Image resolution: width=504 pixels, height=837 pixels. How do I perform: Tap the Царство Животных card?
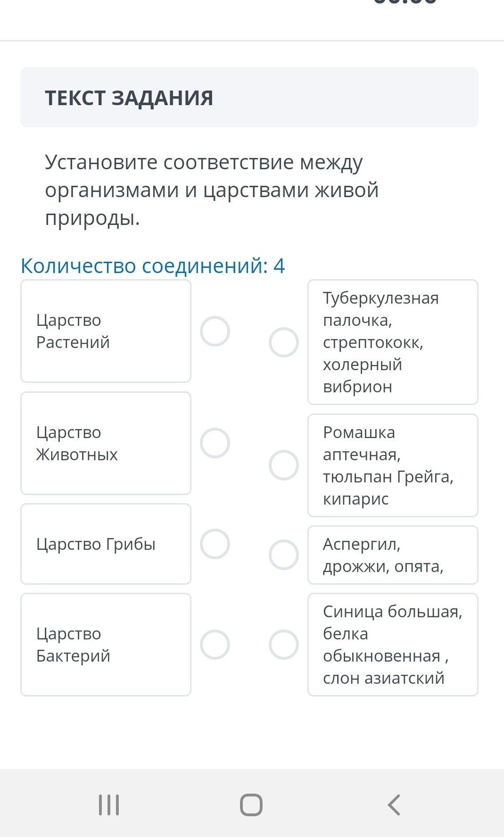[x=106, y=443]
